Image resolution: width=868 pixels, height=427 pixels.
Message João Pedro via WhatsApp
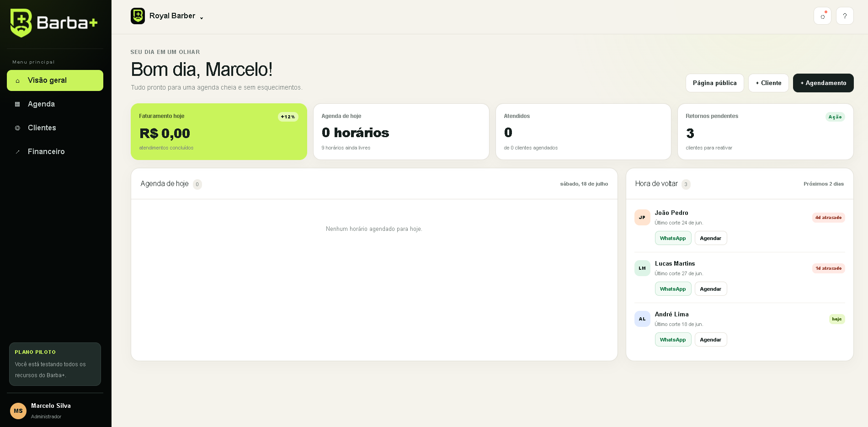pos(673,238)
